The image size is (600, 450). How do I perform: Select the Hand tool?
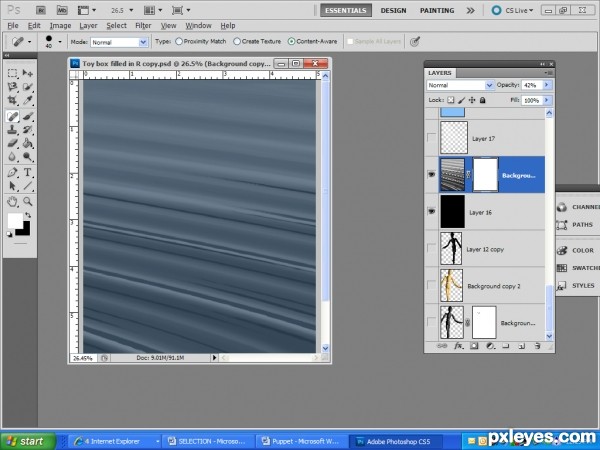(x=13, y=201)
